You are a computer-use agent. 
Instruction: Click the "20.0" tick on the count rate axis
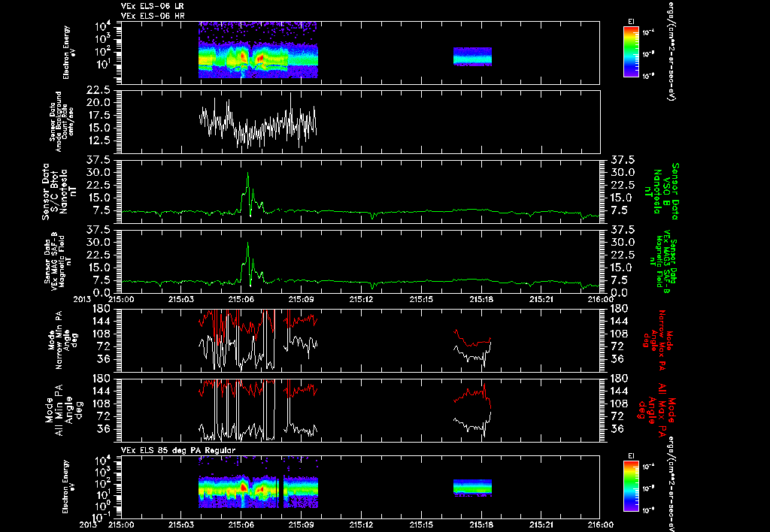click(100, 103)
